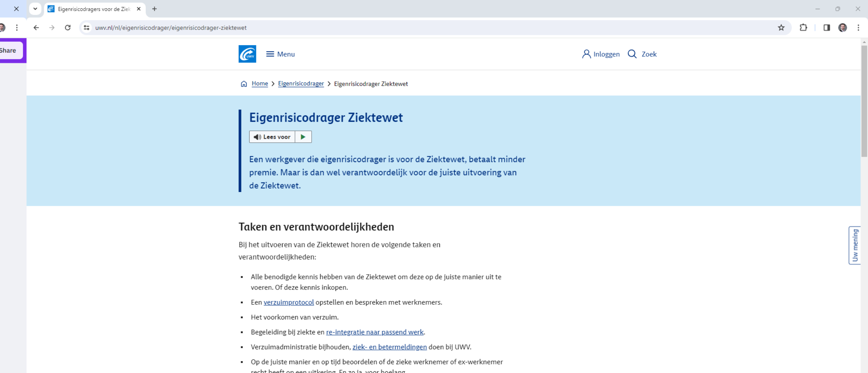
Task: Open the browser extensions puzzle icon
Action: pos(803,27)
